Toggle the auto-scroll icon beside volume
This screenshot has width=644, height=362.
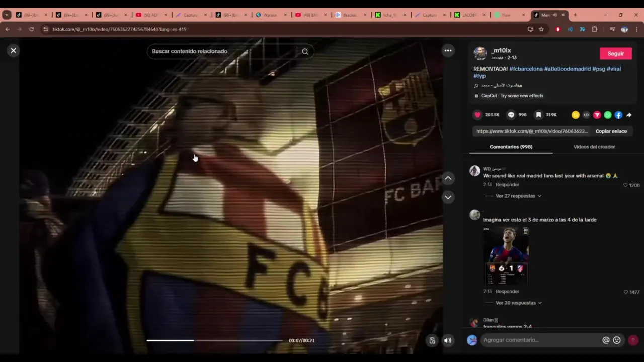coord(432,340)
